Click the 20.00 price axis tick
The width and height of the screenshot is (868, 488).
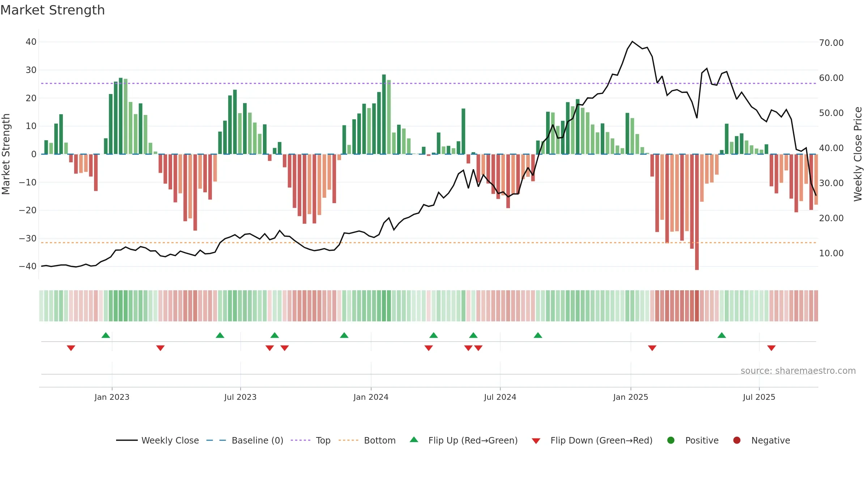[x=831, y=218]
